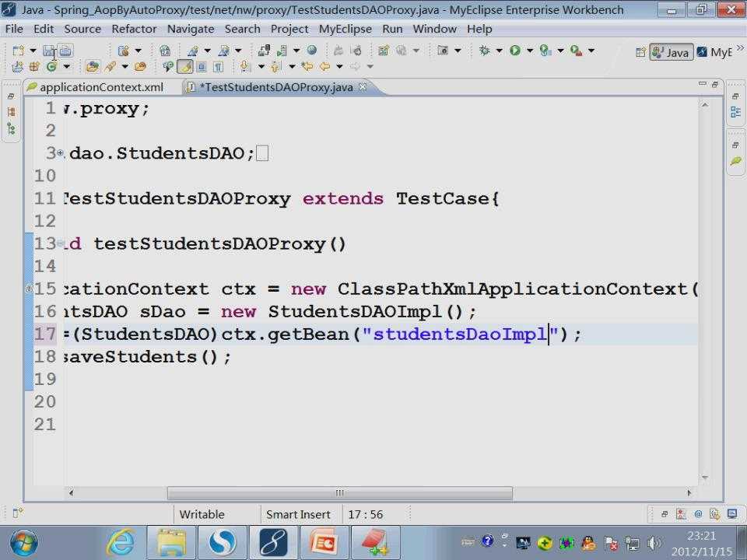Click the horizontal scrollbar left arrow
The image size is (747, 560).
pyautogui.click(x=71, y=493)
